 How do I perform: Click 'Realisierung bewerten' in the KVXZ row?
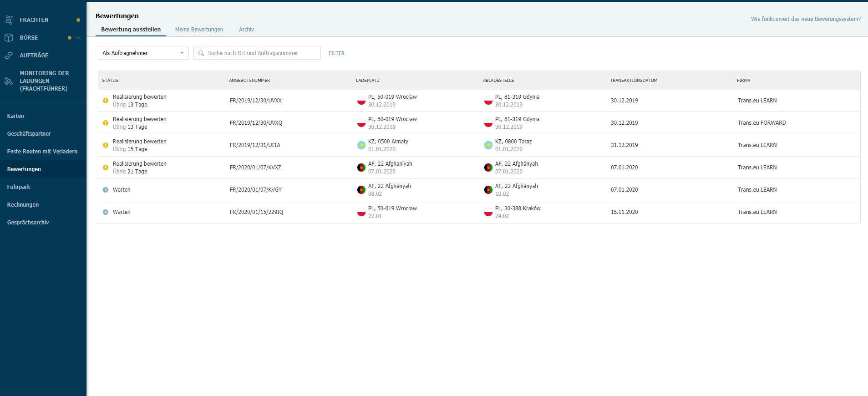[x=140, y=164]
